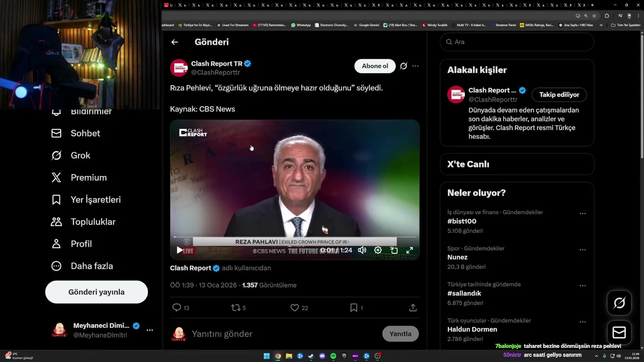The height and width of the screenshot is (362, 644).
Task: Open Steam from the taskbar
Action: click(311, 356)
